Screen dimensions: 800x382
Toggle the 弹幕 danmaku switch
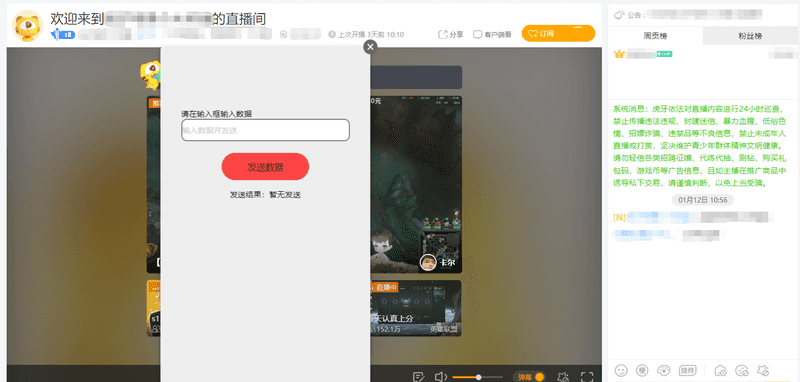point(529,377)
